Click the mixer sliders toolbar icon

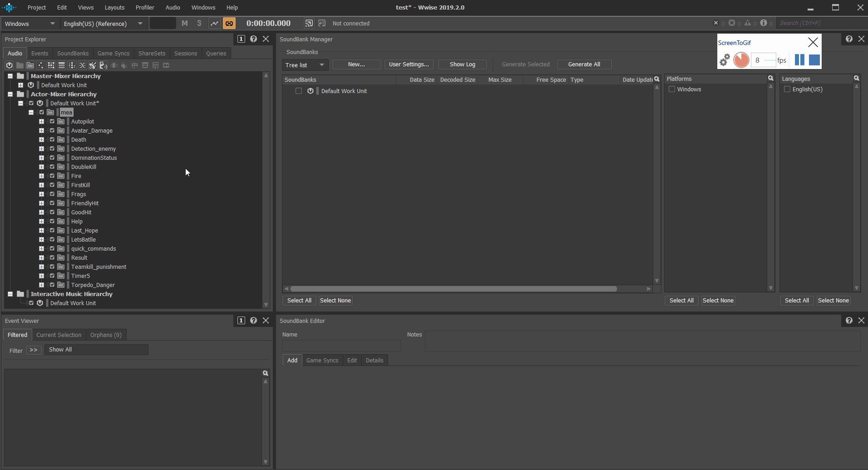coord(40,65)
